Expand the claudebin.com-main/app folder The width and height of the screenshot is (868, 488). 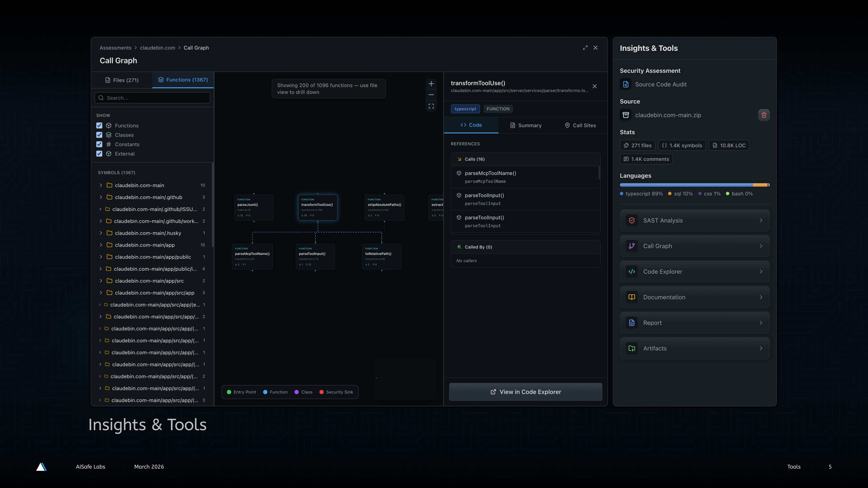100,245
